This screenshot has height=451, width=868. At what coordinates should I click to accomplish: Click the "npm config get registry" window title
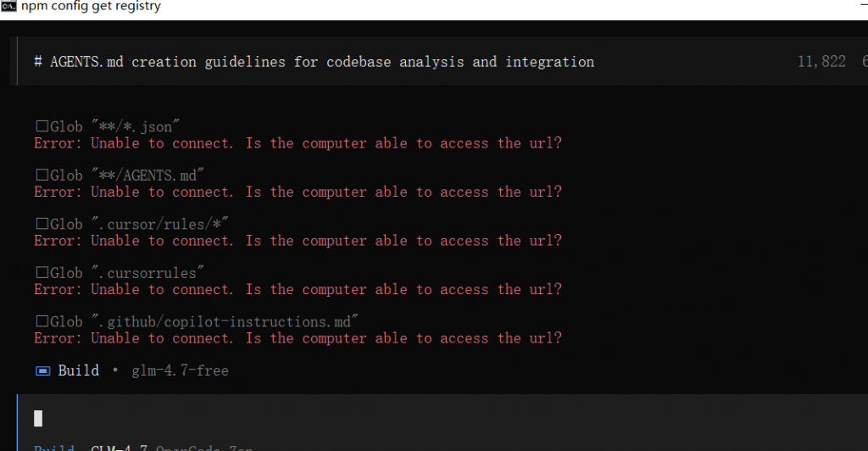point(91,7)
